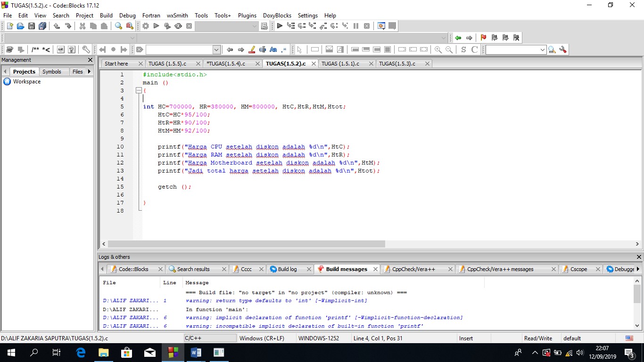Click the Build and run icon
Image resolution: width=644 pixels, height=362 pixels.
[167, 26]
